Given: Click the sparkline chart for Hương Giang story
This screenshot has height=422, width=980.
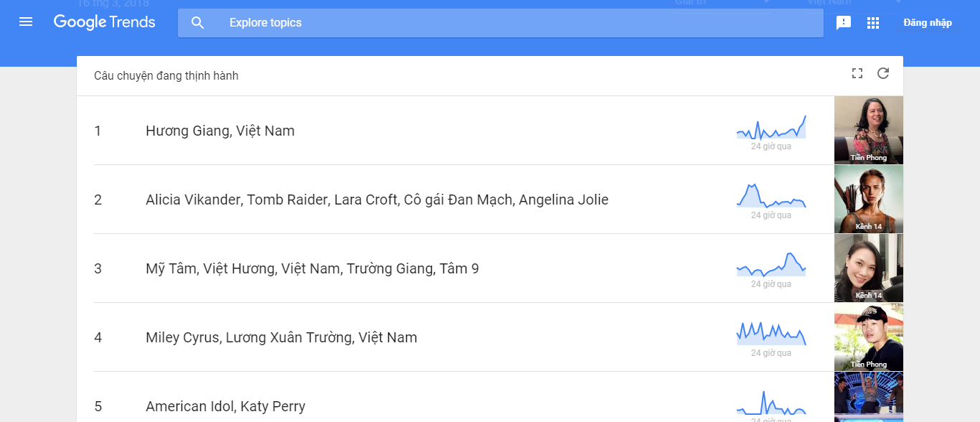Looking at the screenshot, I should click(771, 128).
